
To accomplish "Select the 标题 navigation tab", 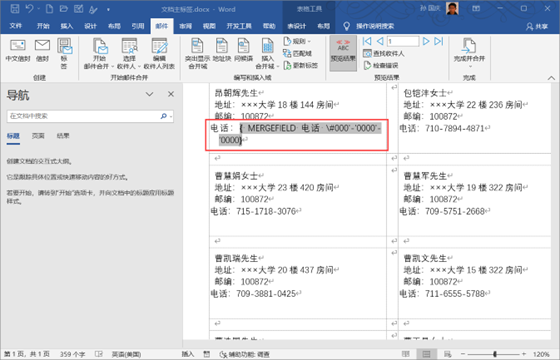I will point(13,136).
